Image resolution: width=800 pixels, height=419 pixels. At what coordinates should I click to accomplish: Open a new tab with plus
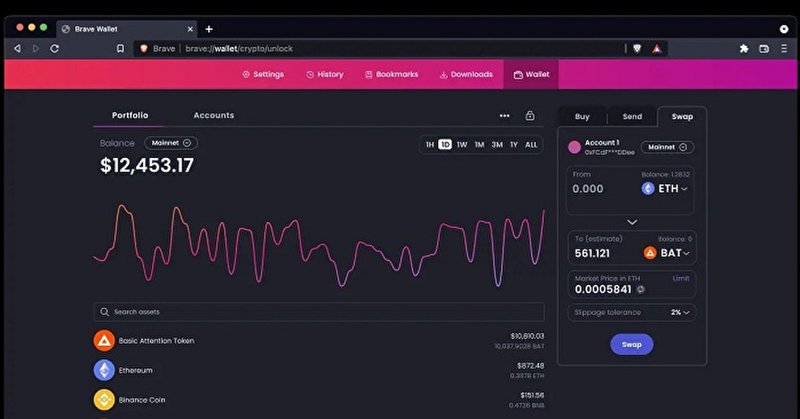[209, 29]
